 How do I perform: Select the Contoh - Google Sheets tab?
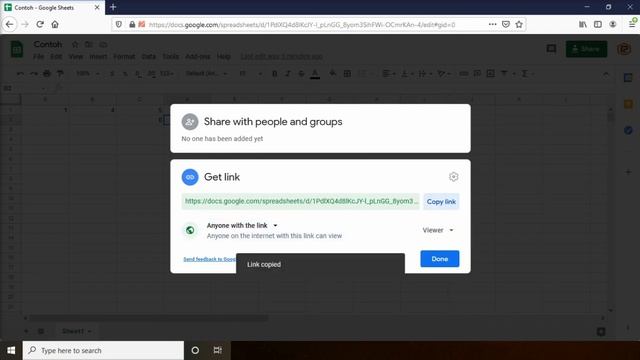click(52, 7)
